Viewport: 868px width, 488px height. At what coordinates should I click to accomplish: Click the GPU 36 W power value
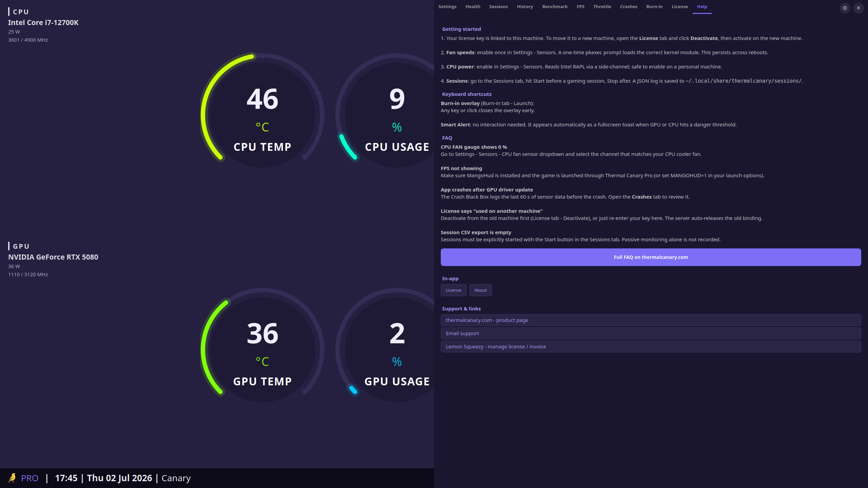[14, 266]
